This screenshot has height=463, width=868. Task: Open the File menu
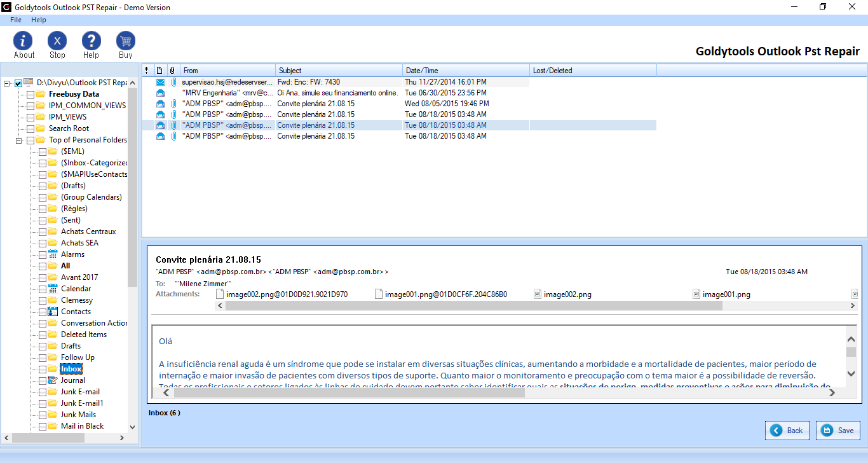point(16,20)
